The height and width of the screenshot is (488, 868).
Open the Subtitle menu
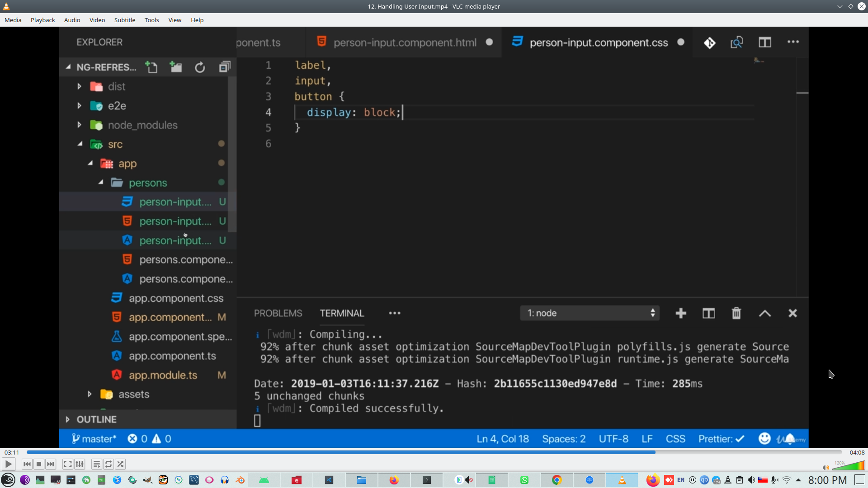pos(124,20)
